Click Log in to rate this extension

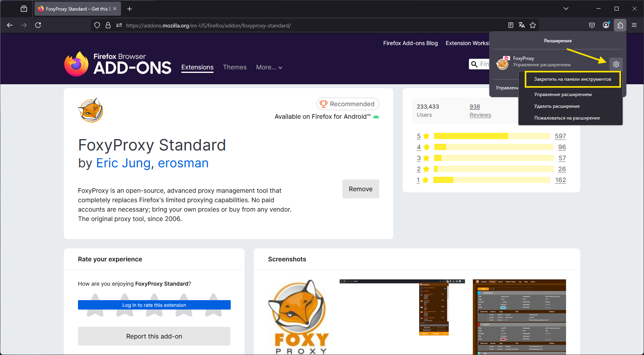pyautogui.click(x=154, y=305)
